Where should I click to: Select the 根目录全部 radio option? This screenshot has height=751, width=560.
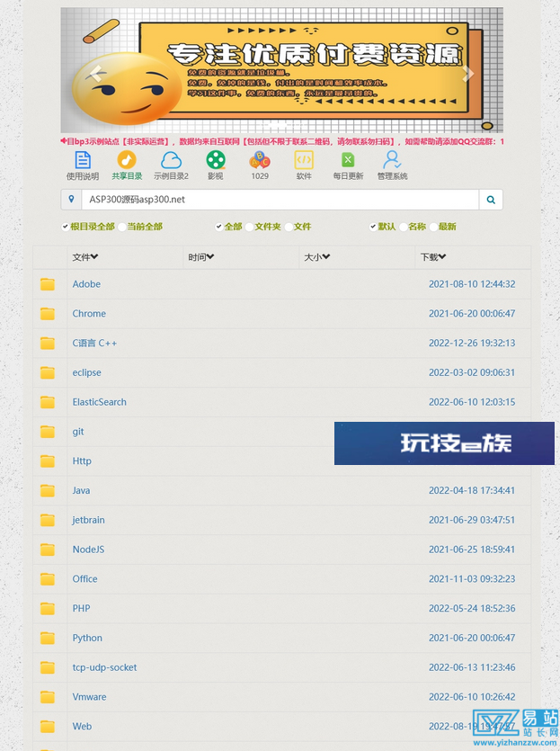point(65,227)
